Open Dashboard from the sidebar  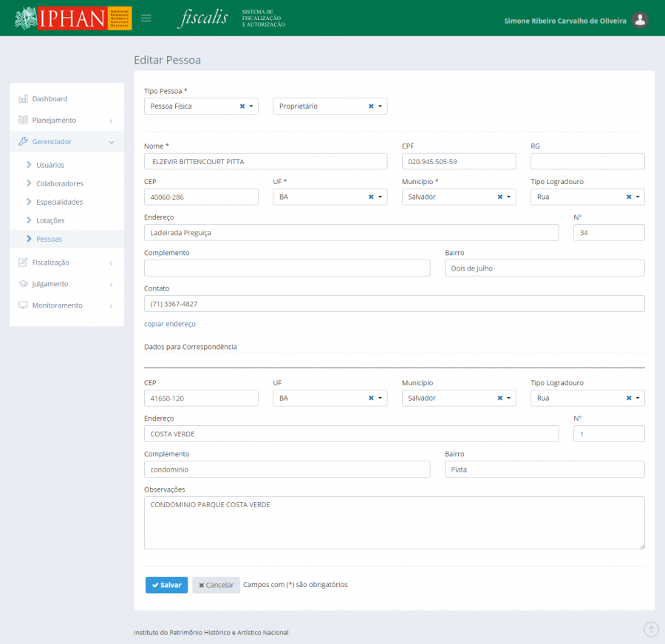pyautogui.click(x=50, y=99)
